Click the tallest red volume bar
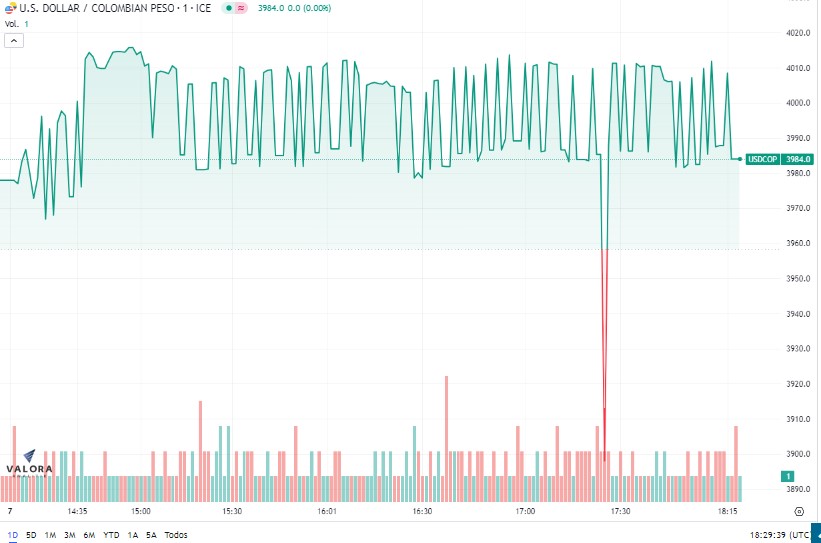821x543 pixels. click(447, 439)
